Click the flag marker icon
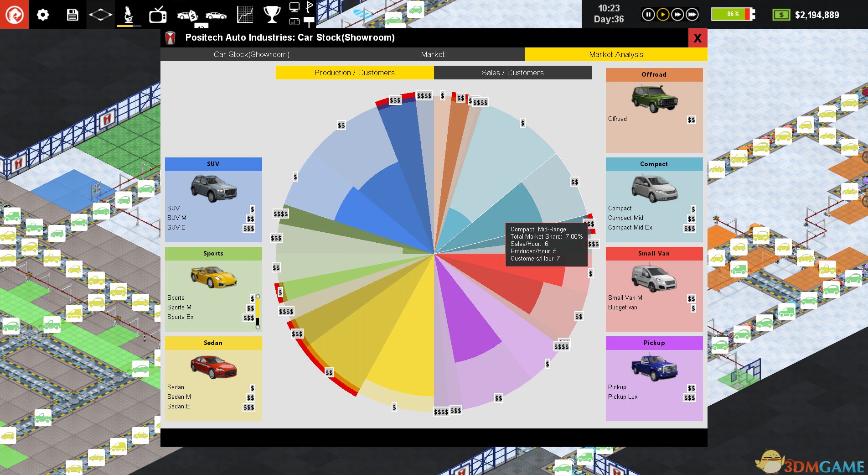Image resolution: width=868 pixels, height=475 pixels. (x=310, y=7)
